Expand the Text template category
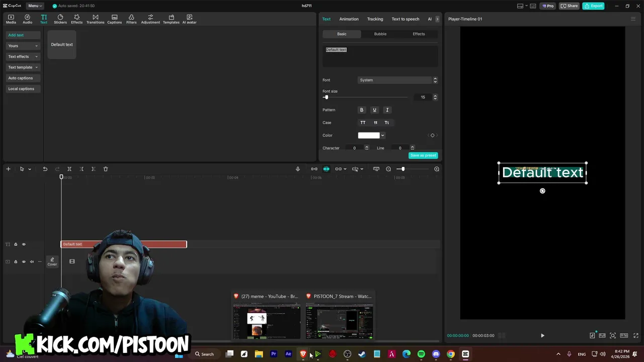Viewport: 644px width, 362px height. (23, 67)
